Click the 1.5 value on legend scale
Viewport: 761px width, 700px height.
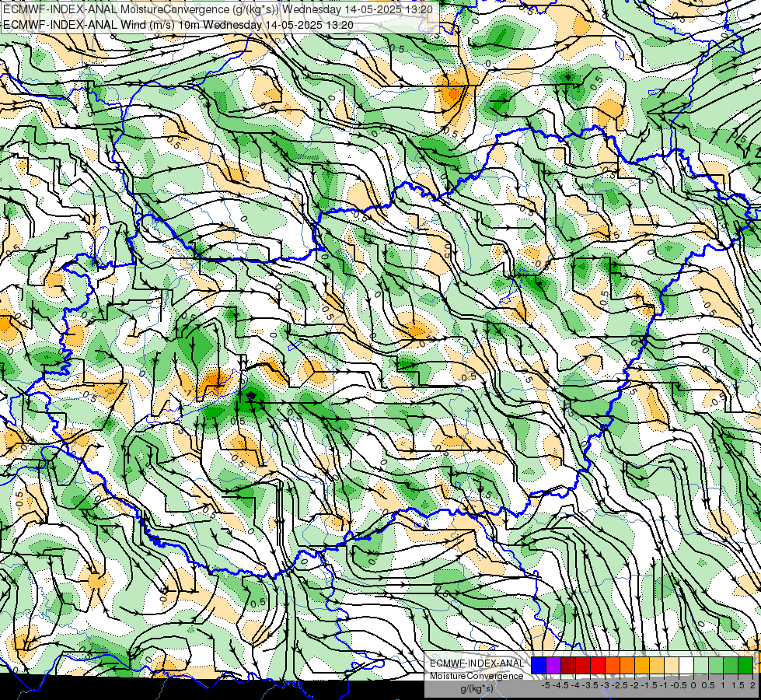click(x=738, y=685)
